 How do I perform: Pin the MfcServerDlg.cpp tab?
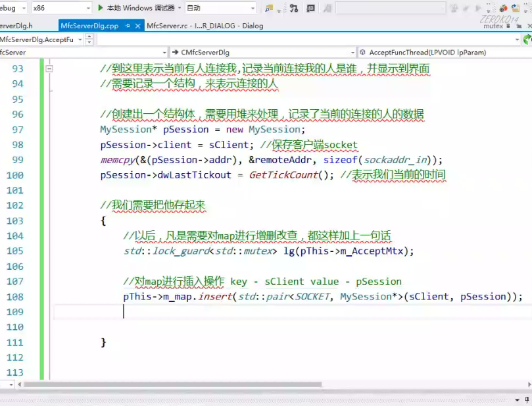tap(128, 26)
